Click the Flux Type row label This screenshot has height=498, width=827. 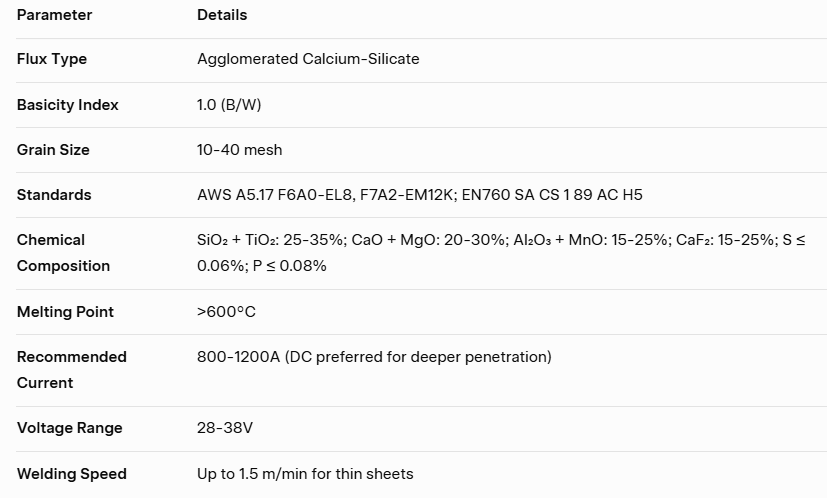52,59
